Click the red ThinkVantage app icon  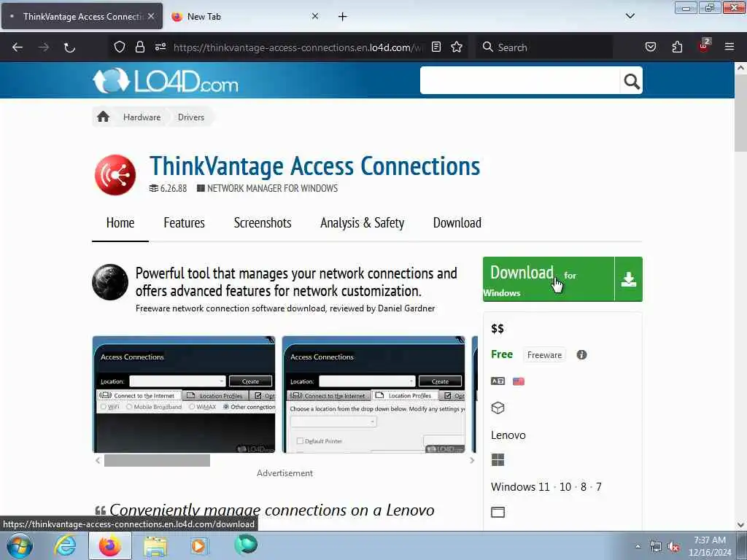[x=115, y=175]
